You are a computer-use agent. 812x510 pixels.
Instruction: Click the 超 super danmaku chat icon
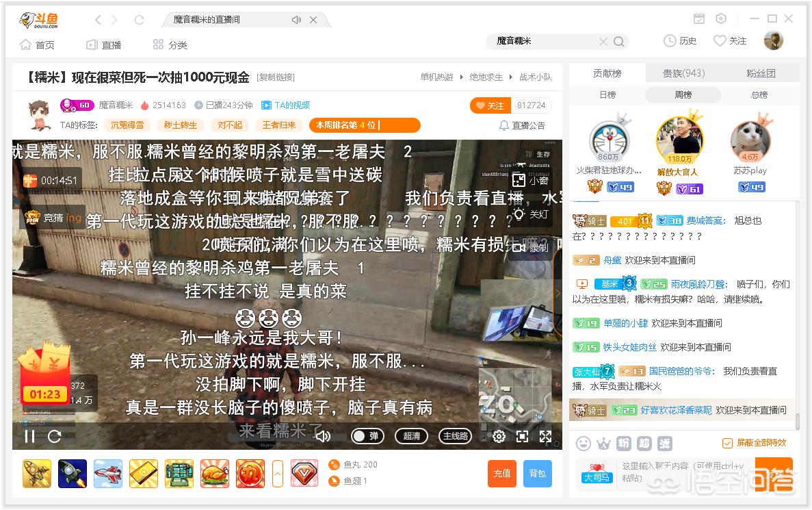pos(644,443)
